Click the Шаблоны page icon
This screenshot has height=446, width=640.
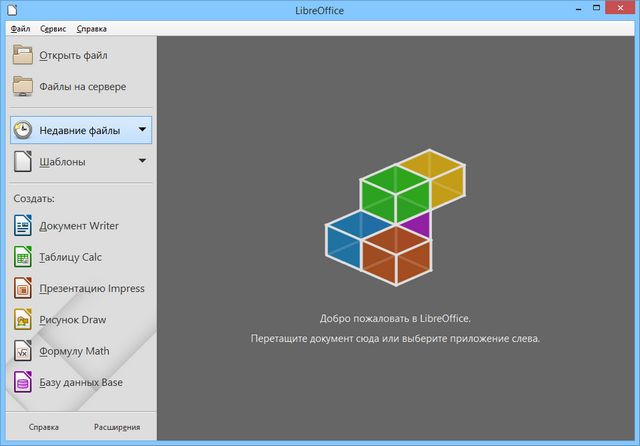pos(24,161)
